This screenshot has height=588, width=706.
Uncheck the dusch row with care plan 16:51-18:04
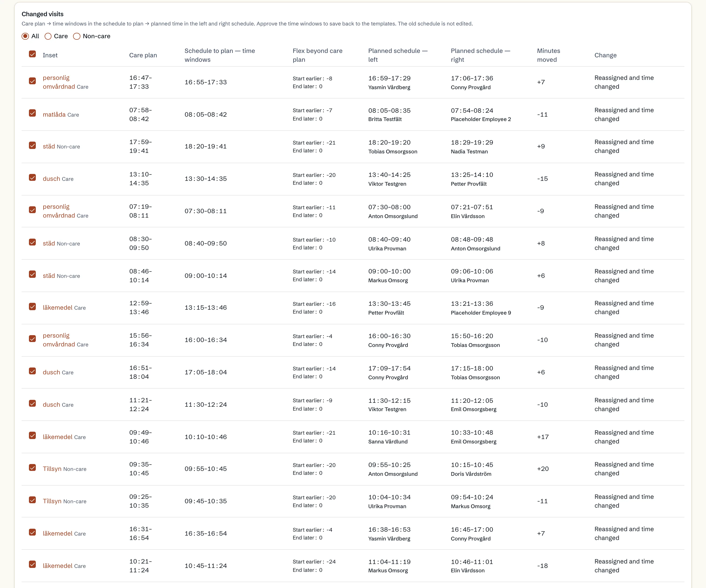click(x=32, y=371)
